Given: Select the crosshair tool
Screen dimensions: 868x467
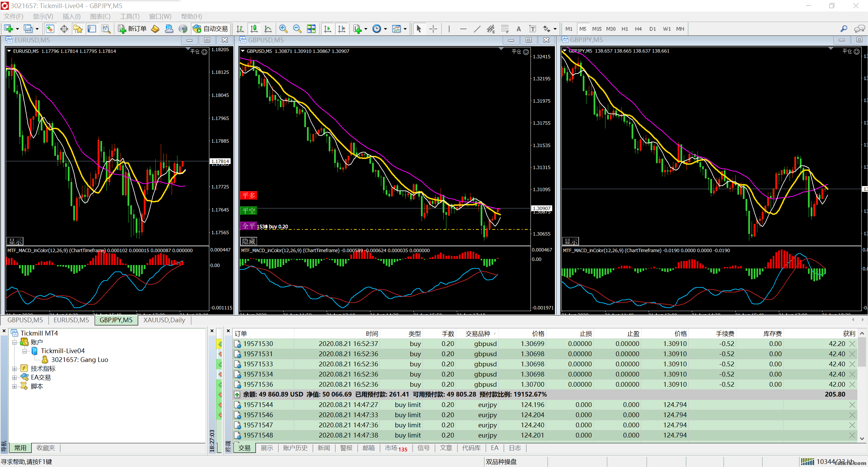Looking at the screenshot, I should 433,29.
